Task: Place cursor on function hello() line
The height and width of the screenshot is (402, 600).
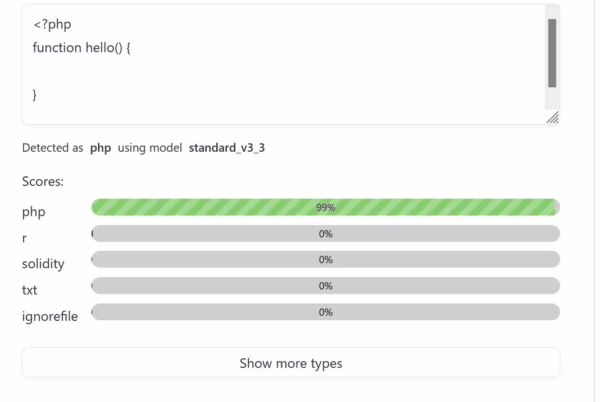Action: click(x=82, y=48)
